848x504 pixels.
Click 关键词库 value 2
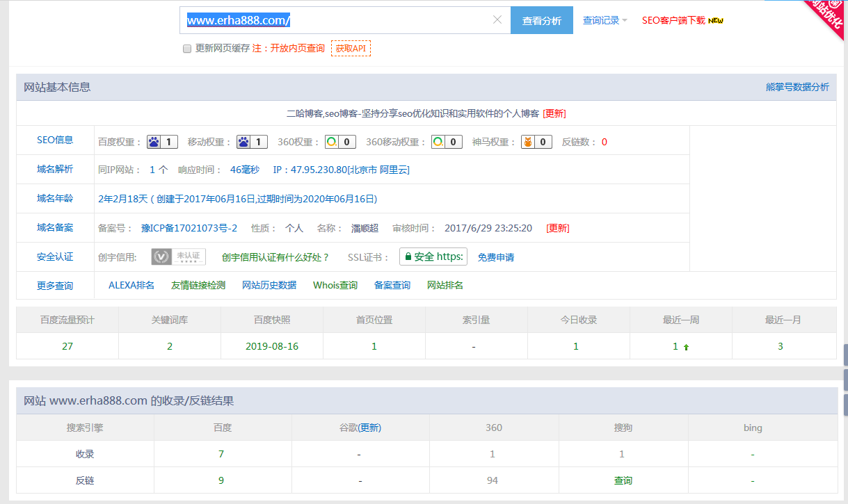click(170, 346)
